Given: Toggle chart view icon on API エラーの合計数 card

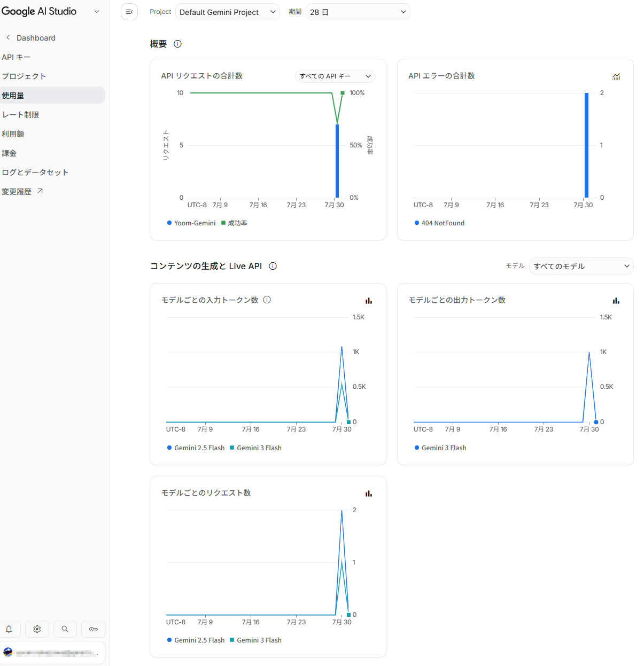Looking at the screenshot, I should tap(616, 76).
